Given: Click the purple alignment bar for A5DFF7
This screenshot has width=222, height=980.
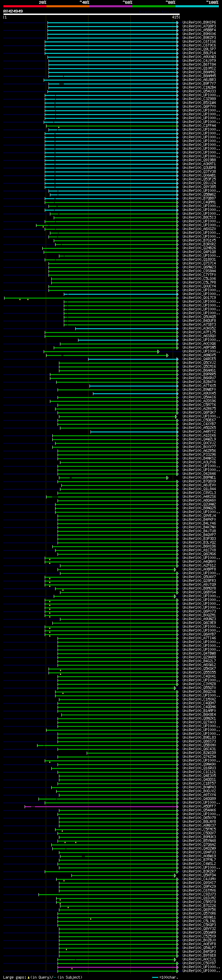Looking at the screenshot, I should tap(102, 807).
